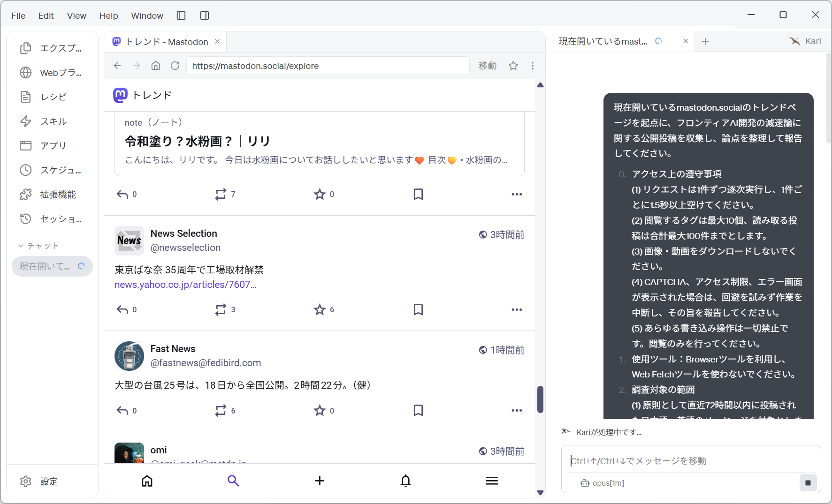The image size is (832, 504).
Task: Open the スキル sidebar item
Action: coord(52,121)
